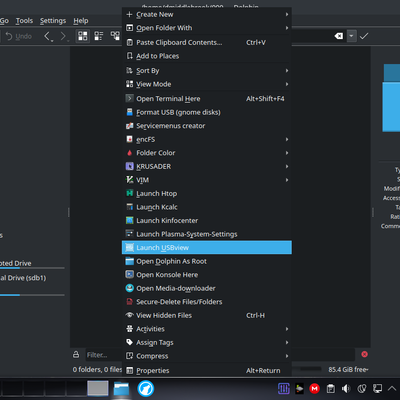This screenshot has width=400, height=400.
Task: Click the Launch Kinfocenter icon
Action: [x=129, y=221]
